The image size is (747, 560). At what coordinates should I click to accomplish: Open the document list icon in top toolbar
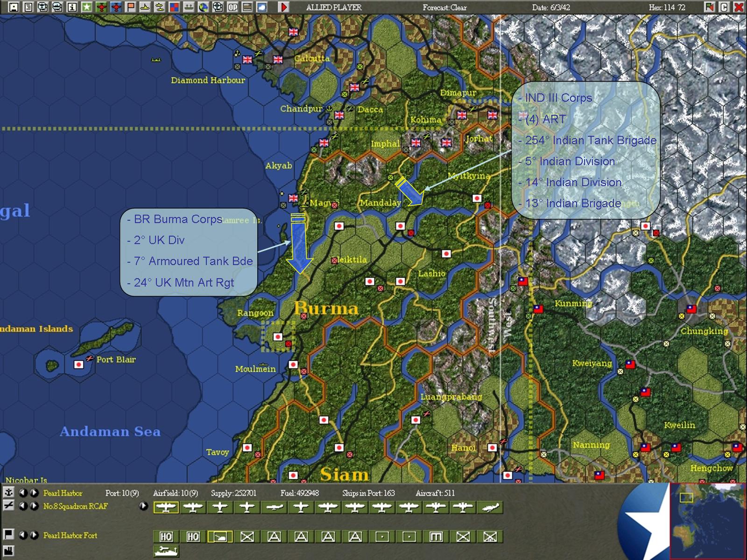(x=28, y=7)
